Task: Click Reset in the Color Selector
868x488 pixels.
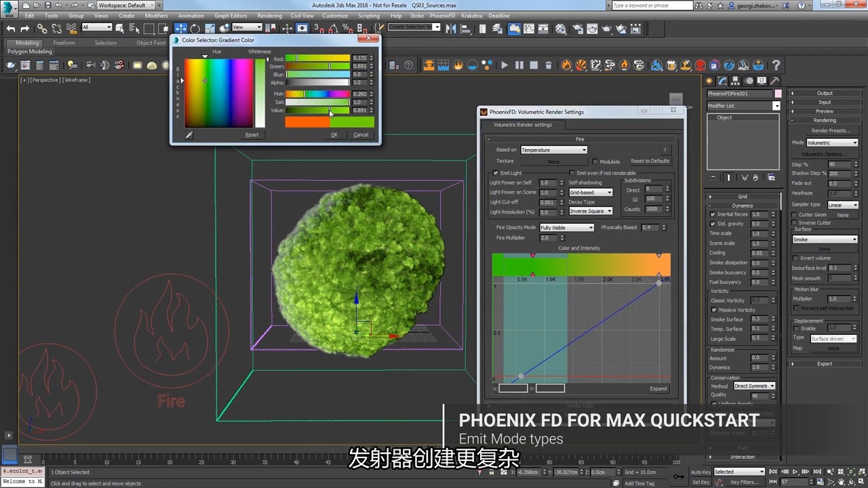Action: tap(252, 135)
